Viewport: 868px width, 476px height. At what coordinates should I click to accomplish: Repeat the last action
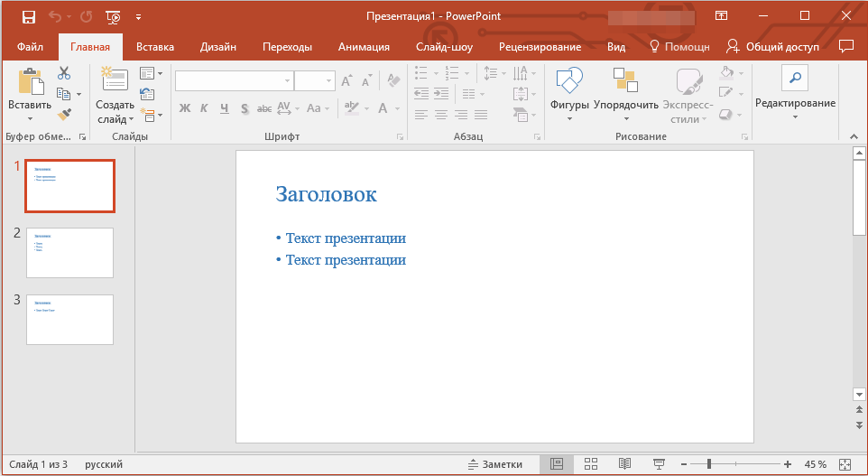point(86,16)
